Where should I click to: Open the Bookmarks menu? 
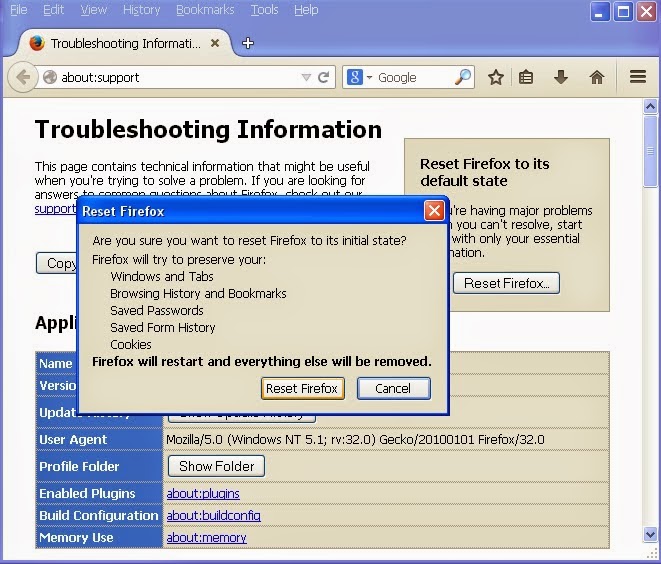(205, 10)
